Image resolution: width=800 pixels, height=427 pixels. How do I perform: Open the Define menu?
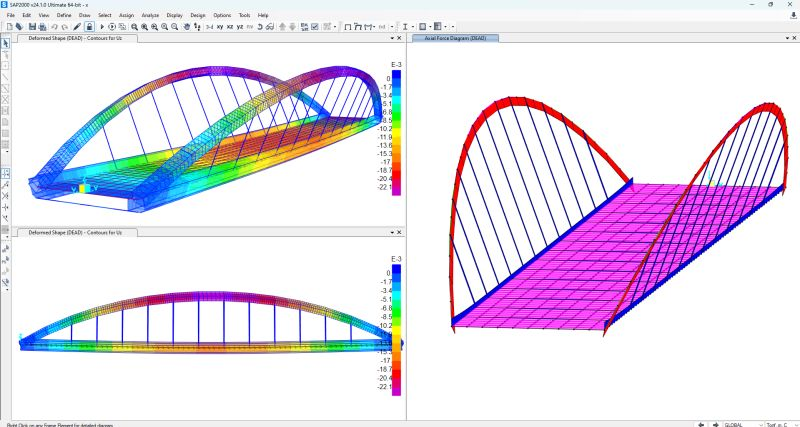tap(64, 15)
